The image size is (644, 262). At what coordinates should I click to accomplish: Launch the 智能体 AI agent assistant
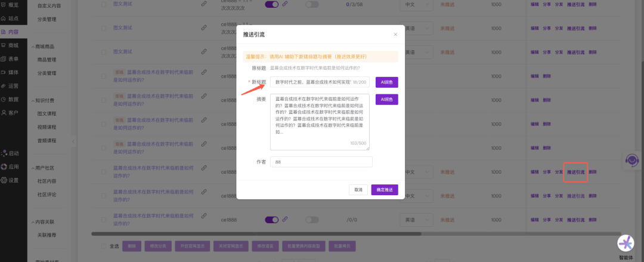pos(626,244)
